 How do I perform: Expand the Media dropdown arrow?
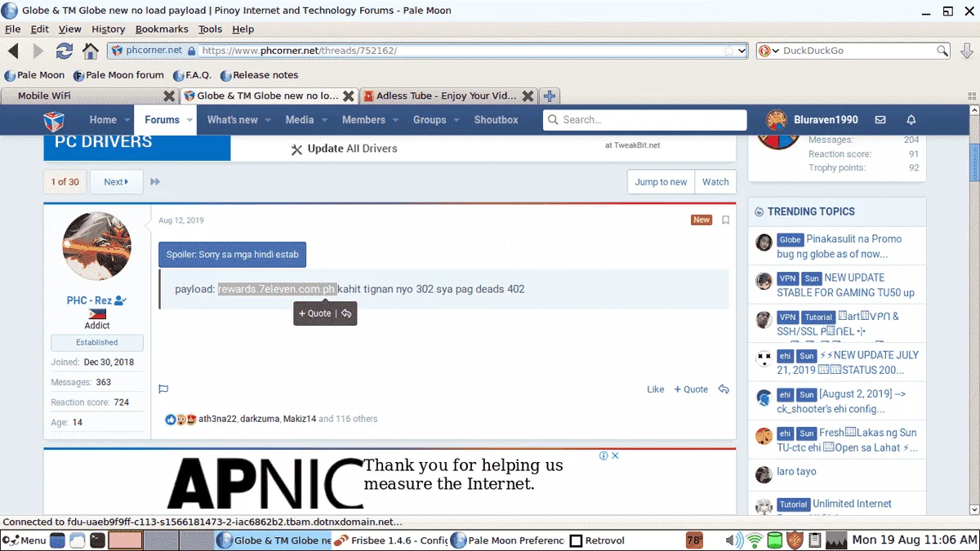[x=324, y=120]
